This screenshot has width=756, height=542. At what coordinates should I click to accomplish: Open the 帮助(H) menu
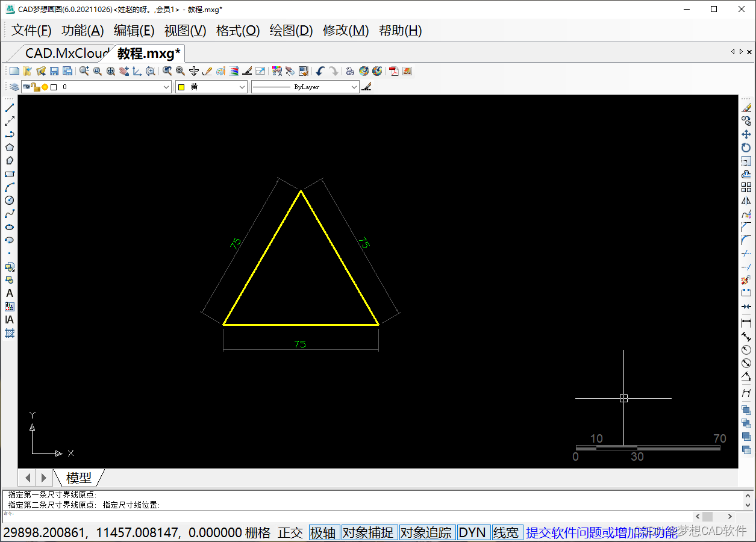click(x=401, y=31)
